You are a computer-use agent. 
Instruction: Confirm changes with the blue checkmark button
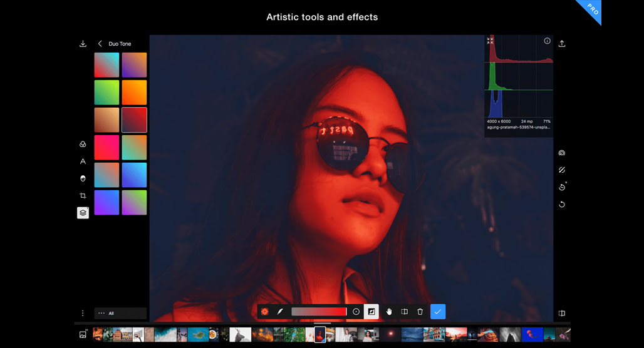[x=438, y=312]
